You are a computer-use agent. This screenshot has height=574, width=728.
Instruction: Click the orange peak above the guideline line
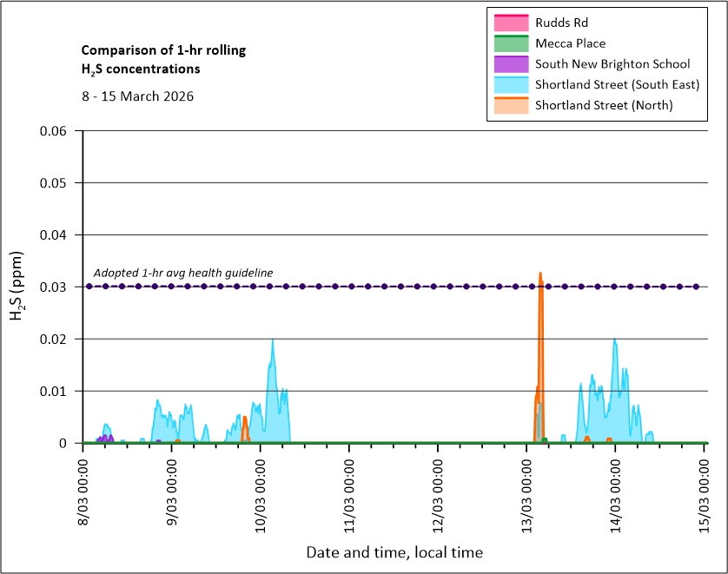coord(540,274)
